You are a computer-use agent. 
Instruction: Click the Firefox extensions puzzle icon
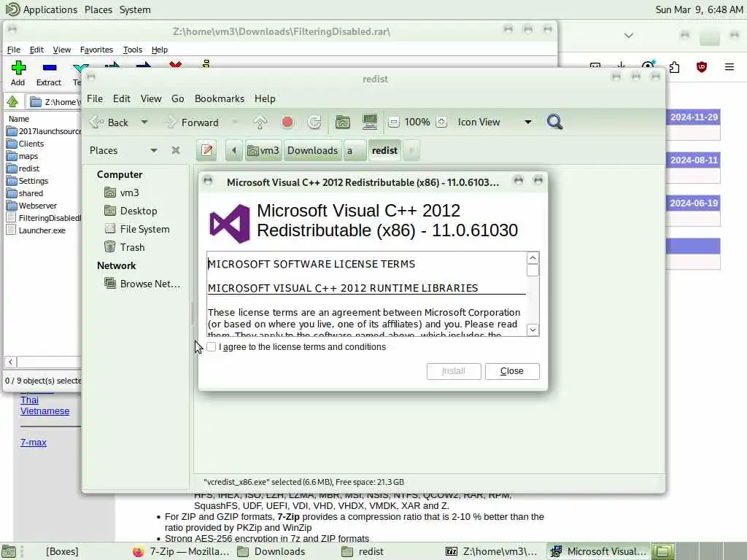coord(675,67)
